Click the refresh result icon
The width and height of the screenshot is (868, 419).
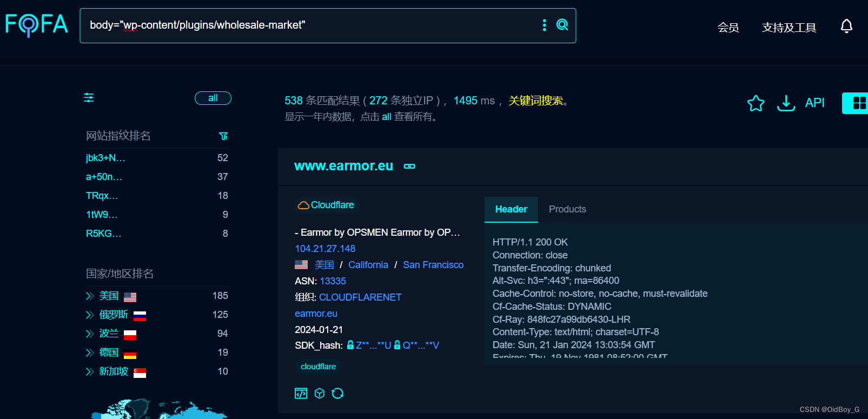[x=338, y=394]
